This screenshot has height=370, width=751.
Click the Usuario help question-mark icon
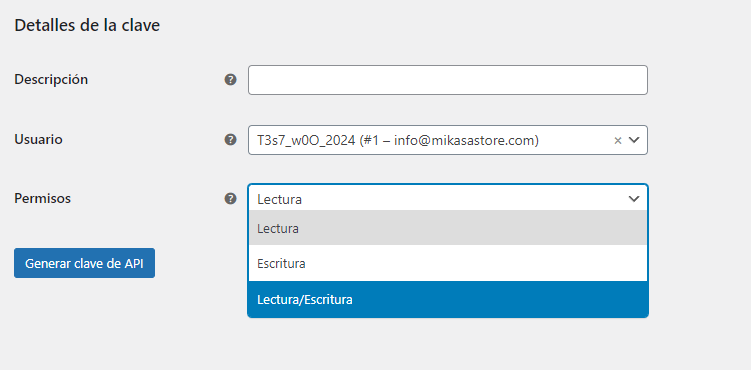[230, 140]
